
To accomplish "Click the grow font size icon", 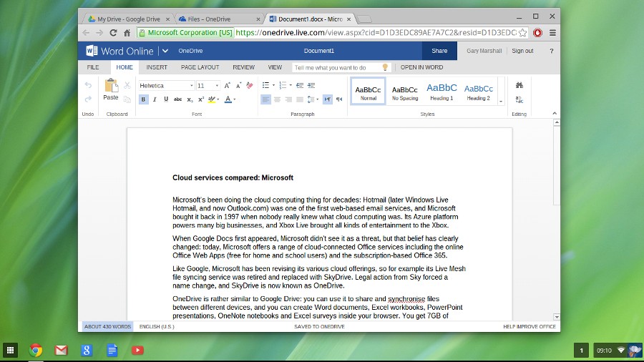I will tap(228, 85).
